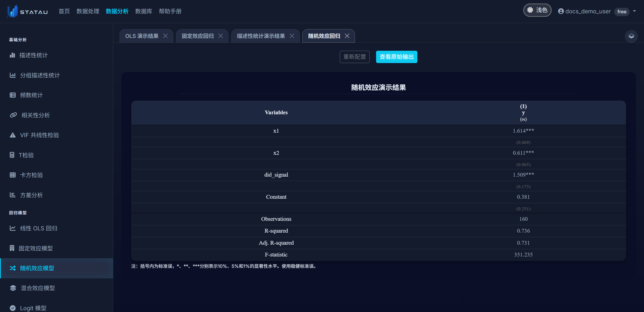Toggle the 浅色 light theme switch
This screenshot has width=644, height=312.
537,10
